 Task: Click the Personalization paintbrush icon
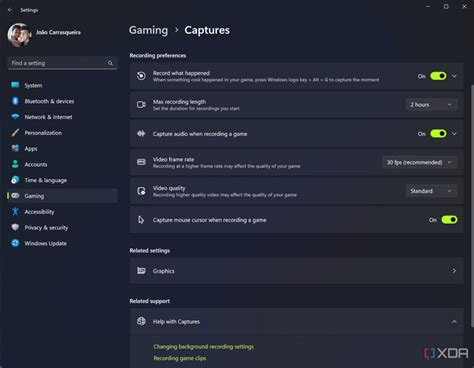15,133
